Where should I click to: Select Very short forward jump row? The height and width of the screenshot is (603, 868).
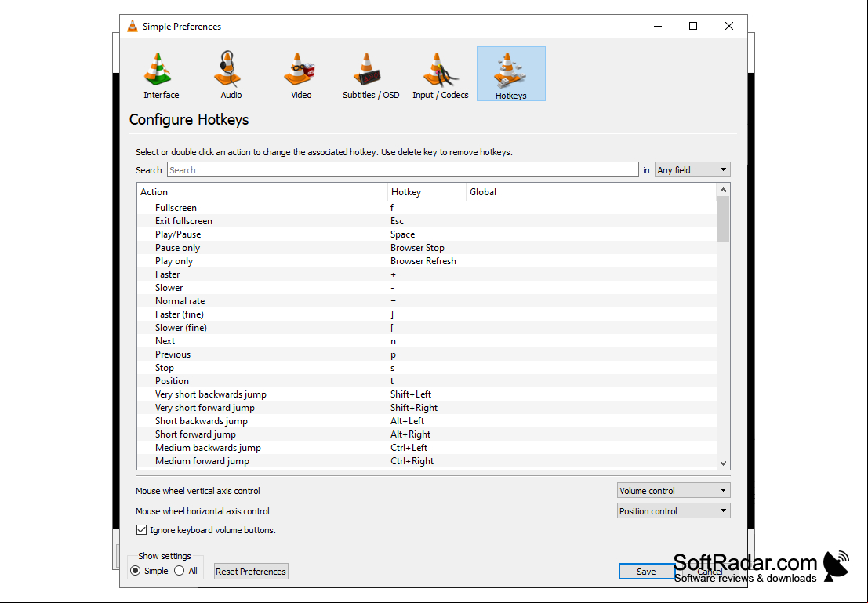point(427,407)
